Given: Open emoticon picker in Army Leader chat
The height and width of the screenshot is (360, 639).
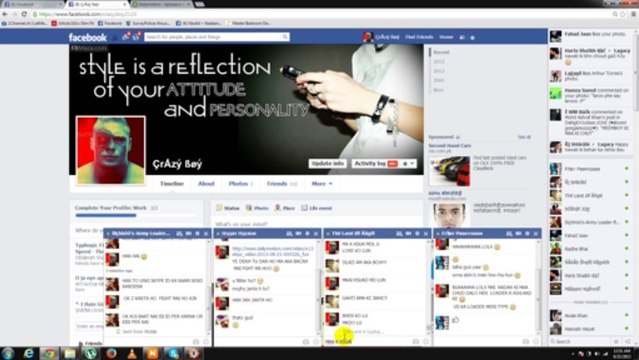Looking at the screenshot, I should point(206,342).
